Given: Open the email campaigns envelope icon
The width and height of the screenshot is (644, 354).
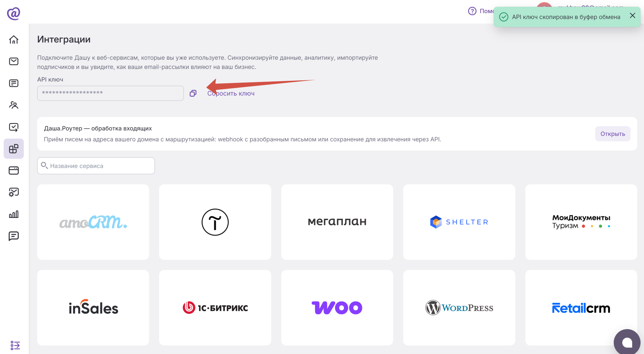Looking at the screenshot, I should [x=14, y=61].
